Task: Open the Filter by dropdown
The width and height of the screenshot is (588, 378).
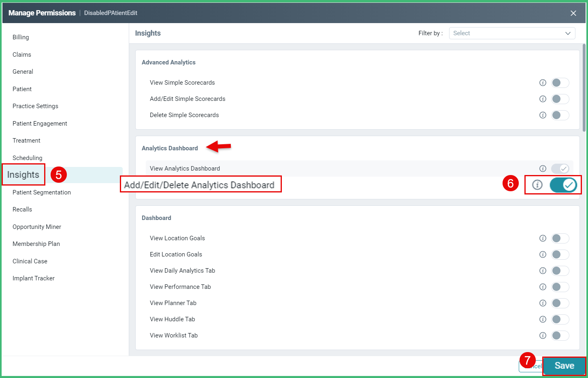Action: tap(511, 33)
